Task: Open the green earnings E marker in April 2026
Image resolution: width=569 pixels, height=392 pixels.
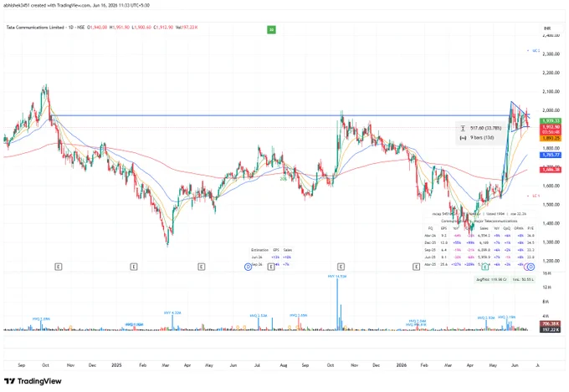Action: (484, 267)
